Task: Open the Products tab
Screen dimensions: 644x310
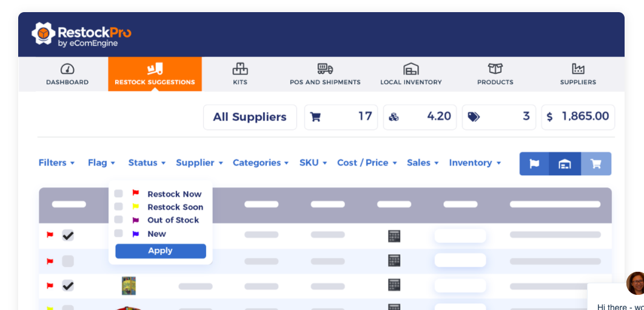Action: coord(495,75)
